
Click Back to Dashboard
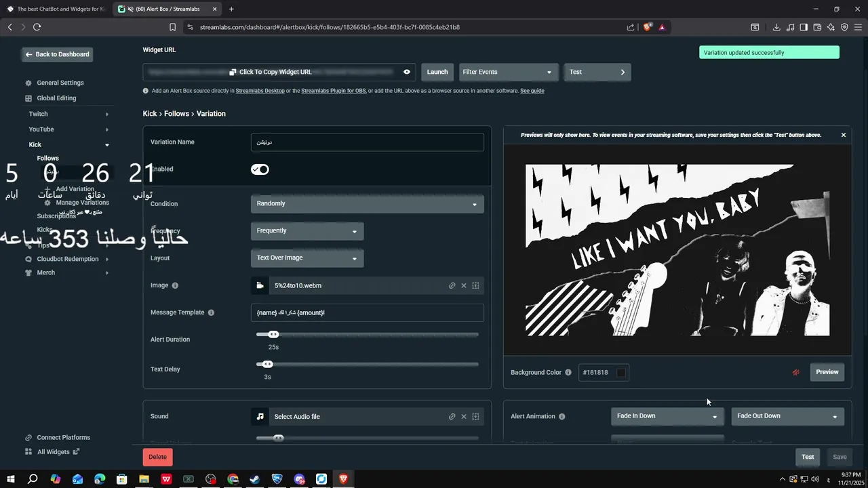[57, 54]
